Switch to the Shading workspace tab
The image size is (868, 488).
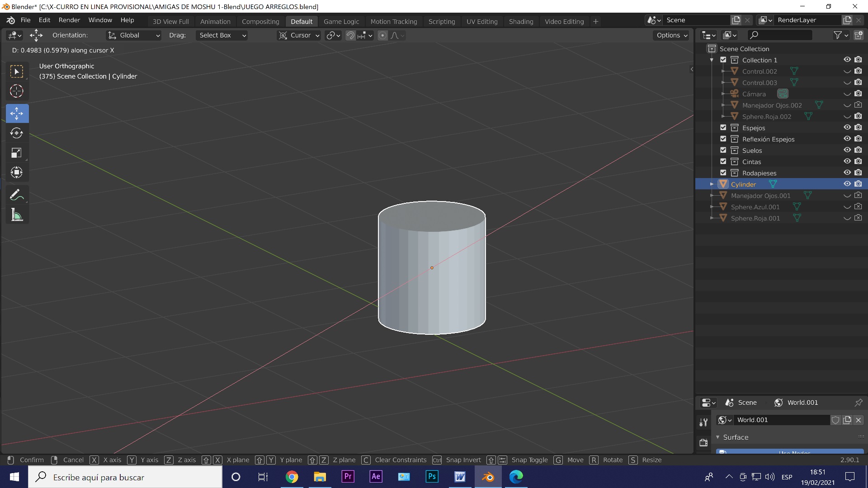pos(521,21)
